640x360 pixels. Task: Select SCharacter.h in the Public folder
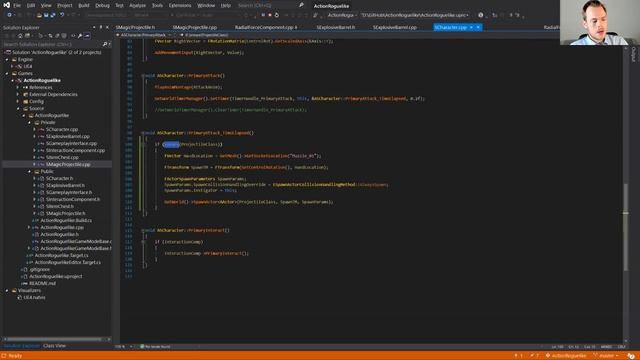click(x=60, y=178)
